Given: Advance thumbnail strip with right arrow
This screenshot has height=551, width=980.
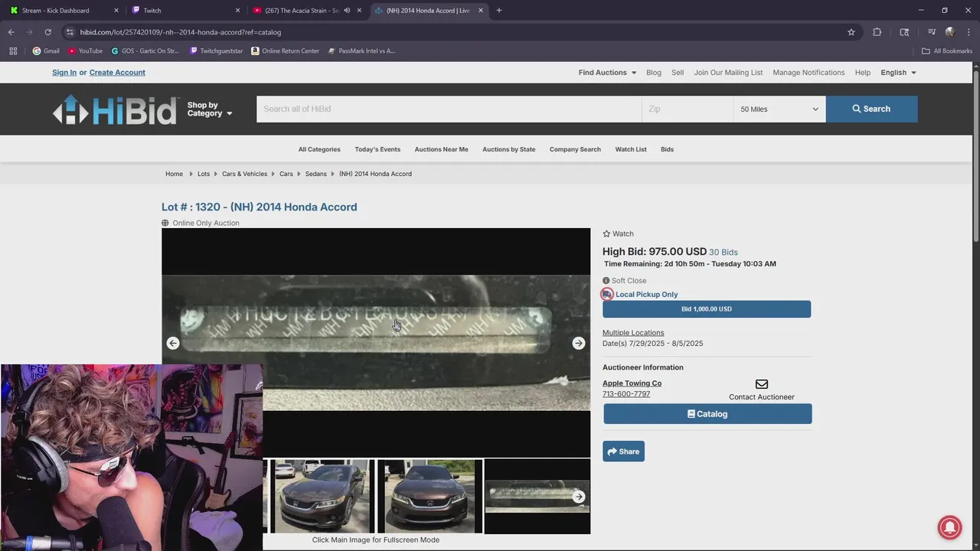Looking at the screenshot, I should (x=579, y=497).
